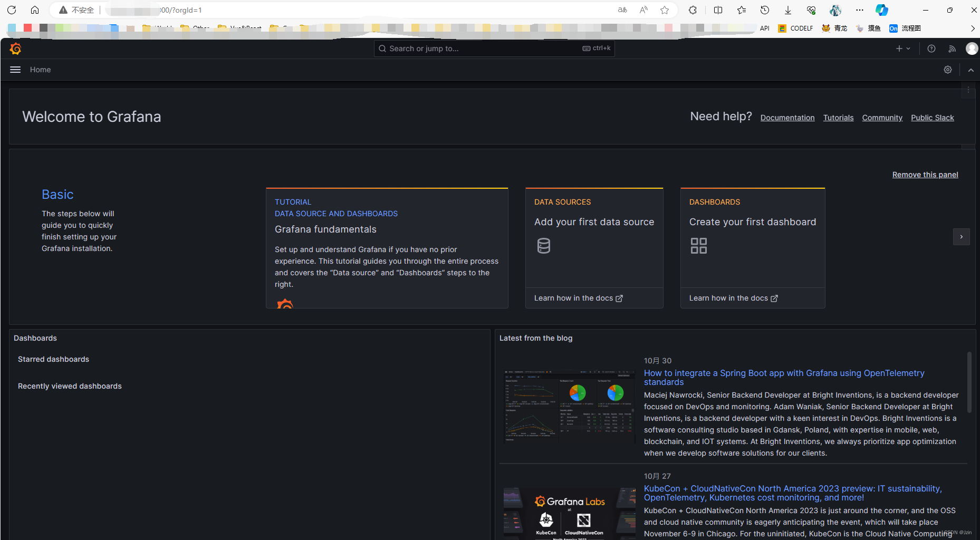Click the browser translate icon
Viewport: 980px width, 540px height.
point(622,10)
